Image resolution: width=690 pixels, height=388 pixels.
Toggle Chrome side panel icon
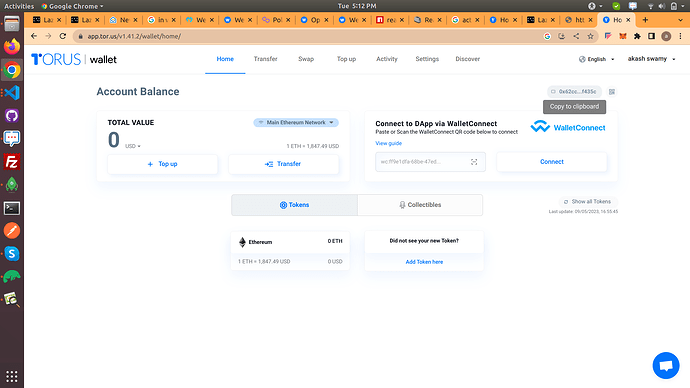click(651, 36)
